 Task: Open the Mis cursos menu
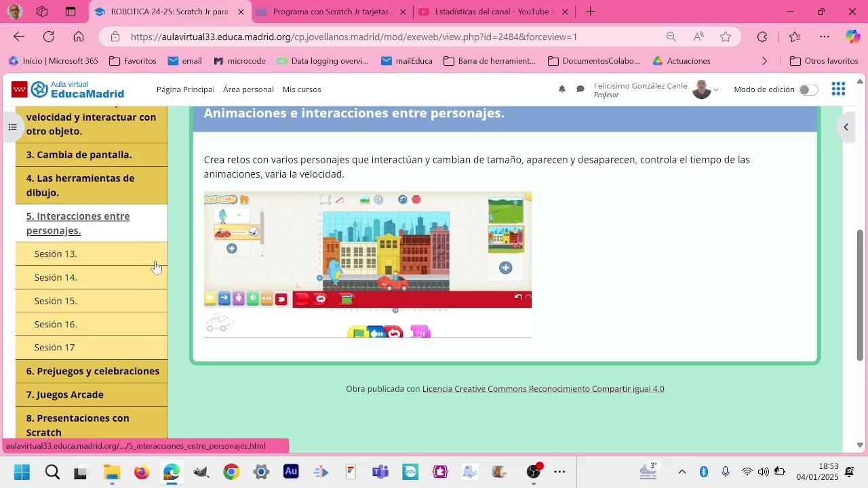click(302, 89)
